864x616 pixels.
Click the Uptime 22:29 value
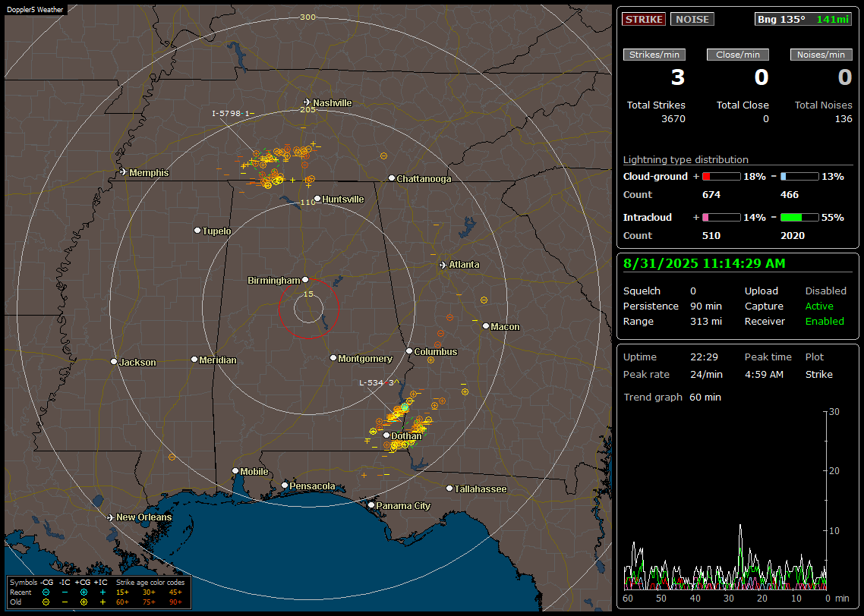coord(705,357)
